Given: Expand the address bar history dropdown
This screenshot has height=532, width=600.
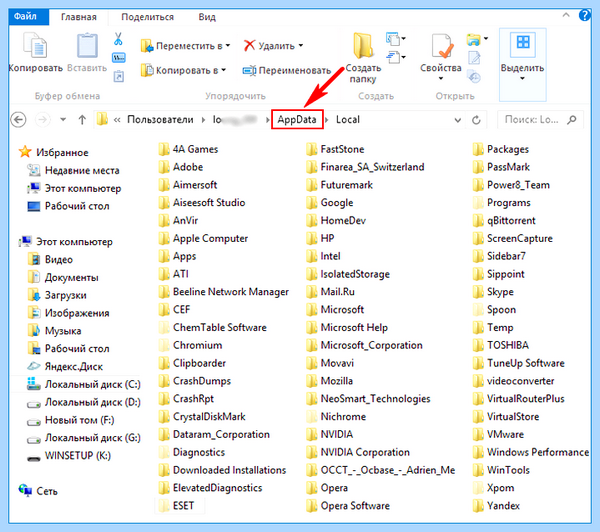Looking at the screenshot, I should coord(458,120).
